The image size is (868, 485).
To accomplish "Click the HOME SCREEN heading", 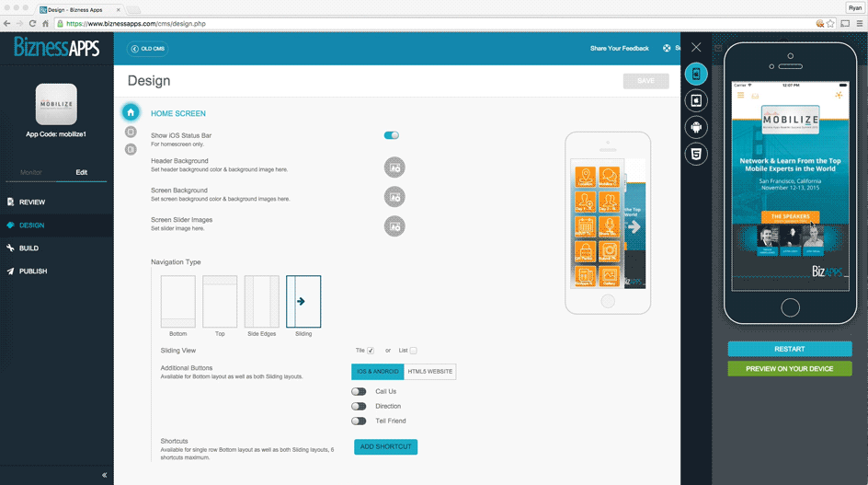I will (178, 113).
